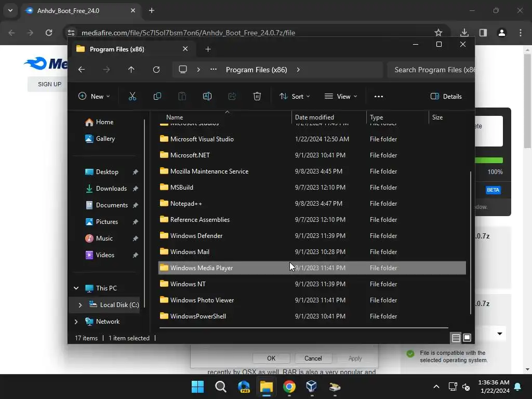Open the See more ellipsis in Explorer toolbar
The image size is (532, 399).
click(379, 96)
